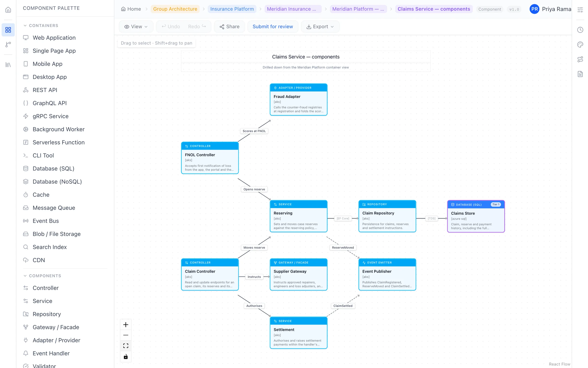
Task: Select the component palette grid icon
Action: coord(8,30)
